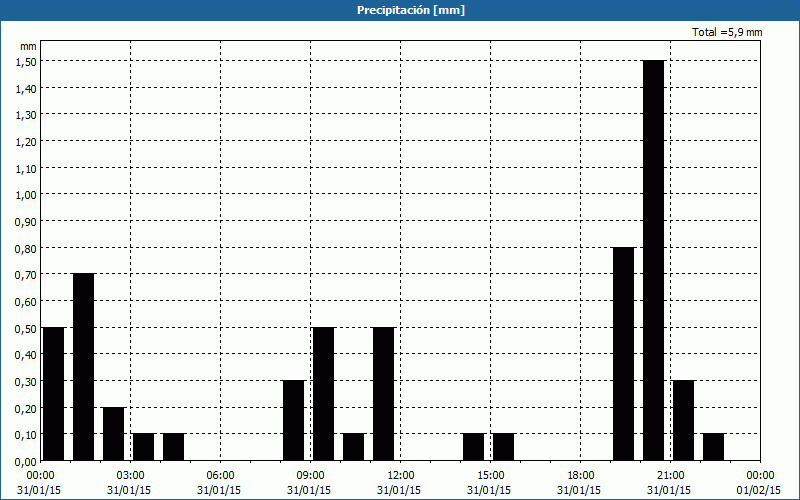The height and width of the screenshot is (500, 800).
Task: Click the 0,50 mm bar right after 09:00
Action: (x=323, y=393)
